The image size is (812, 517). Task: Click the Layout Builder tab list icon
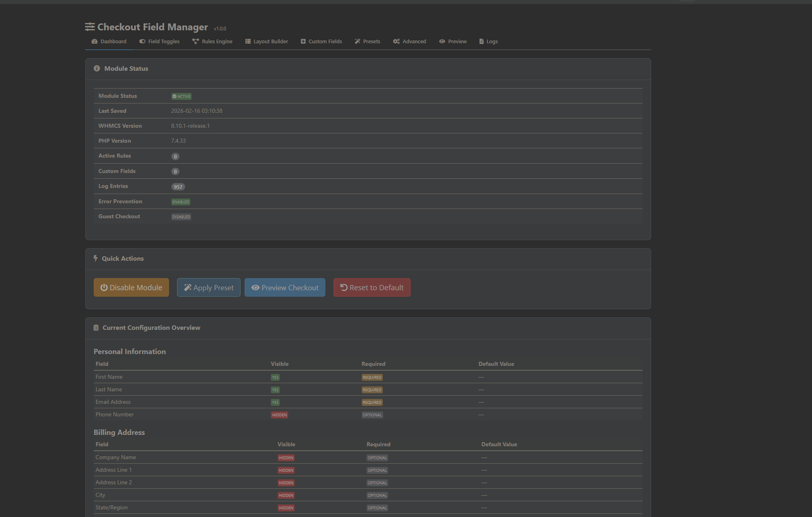tap(248, 42)
